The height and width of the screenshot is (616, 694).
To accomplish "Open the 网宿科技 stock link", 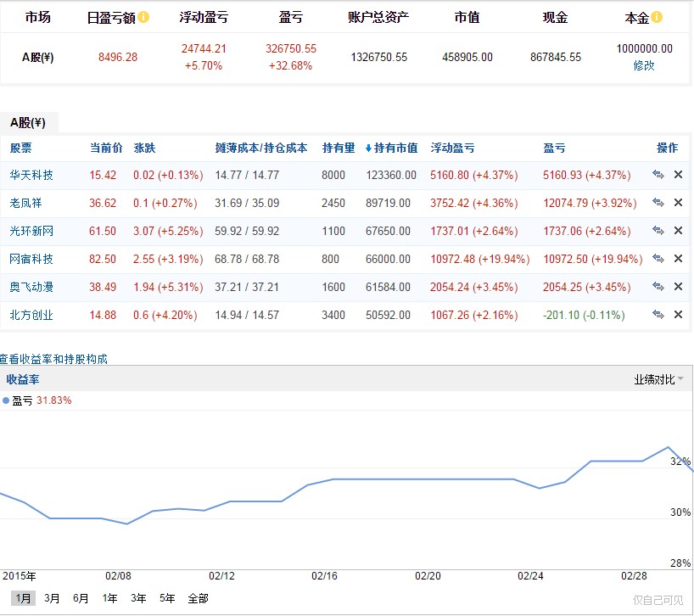I will click(x=31, y=259).
